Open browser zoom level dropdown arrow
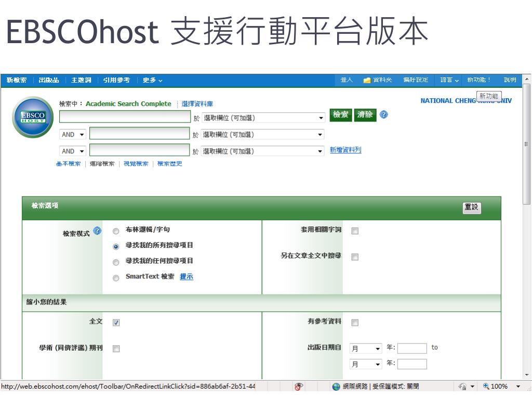 pyautogui.click(x=518, y=387)
